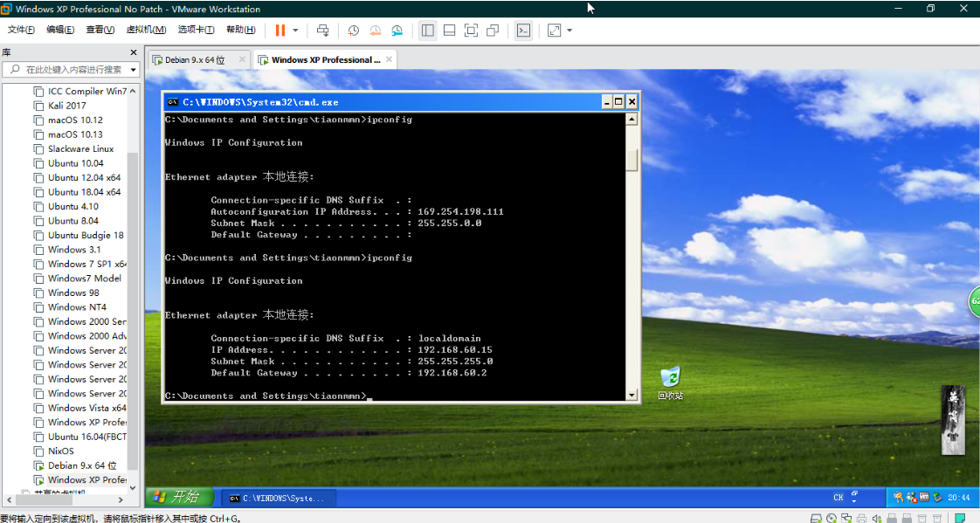Select macOS 10.13 in the library
The width and height of the screenshot is (980, 523).
[75, 134]
